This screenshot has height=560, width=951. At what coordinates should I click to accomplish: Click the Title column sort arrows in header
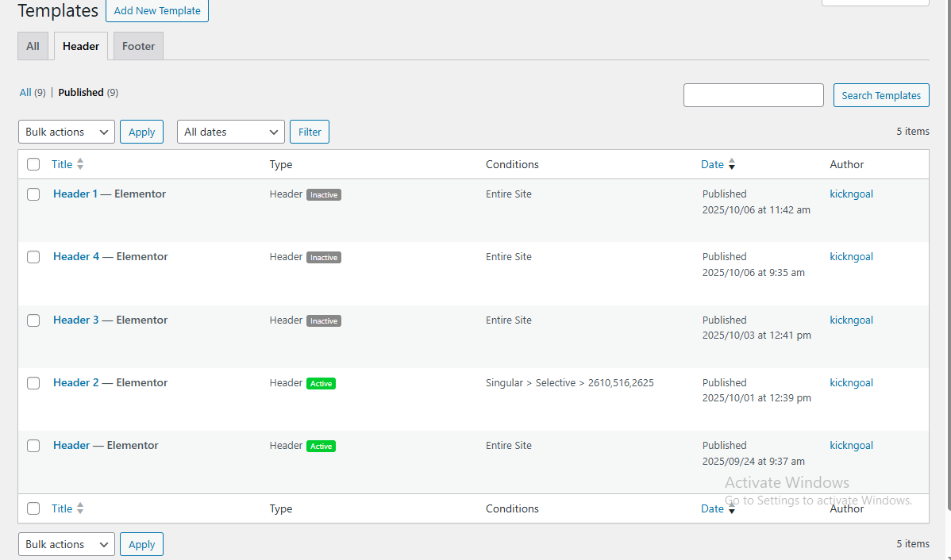point(80,164)
